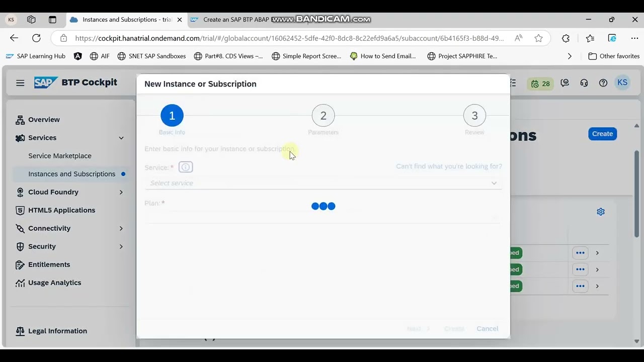The image size is (644, 362).
Task: Expand first subscription row details chevron
Action: (x=597, y=253)
